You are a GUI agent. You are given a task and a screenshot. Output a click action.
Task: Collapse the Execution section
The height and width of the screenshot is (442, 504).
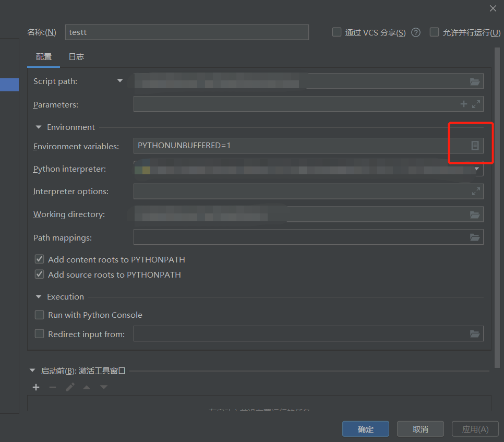(38, 296)
